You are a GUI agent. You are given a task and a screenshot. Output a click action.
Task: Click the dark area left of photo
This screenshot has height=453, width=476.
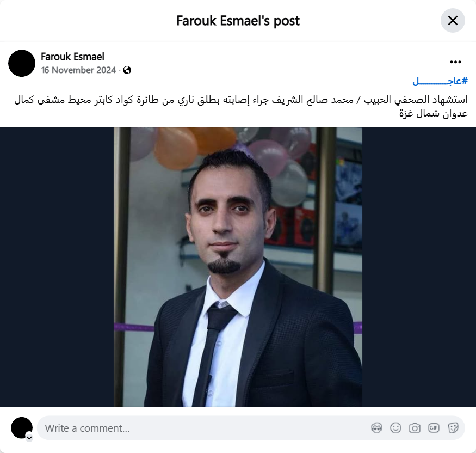point(57,267)
